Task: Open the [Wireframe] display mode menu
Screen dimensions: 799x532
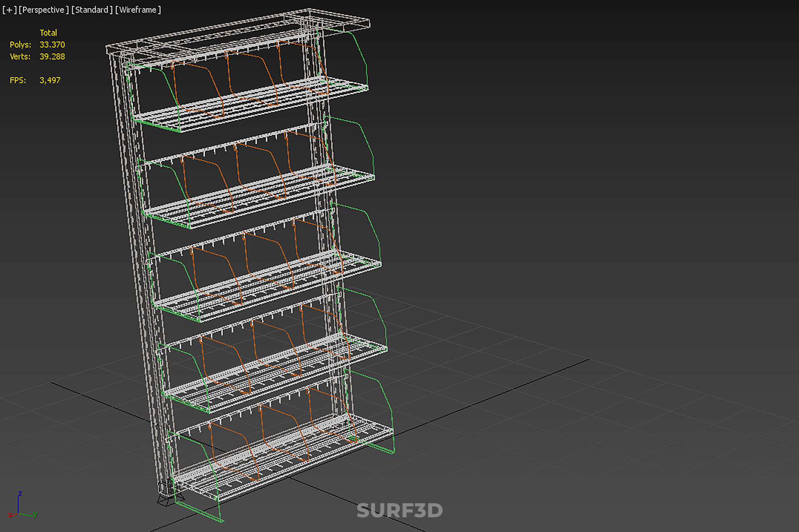Action: [x=138, y=10]
